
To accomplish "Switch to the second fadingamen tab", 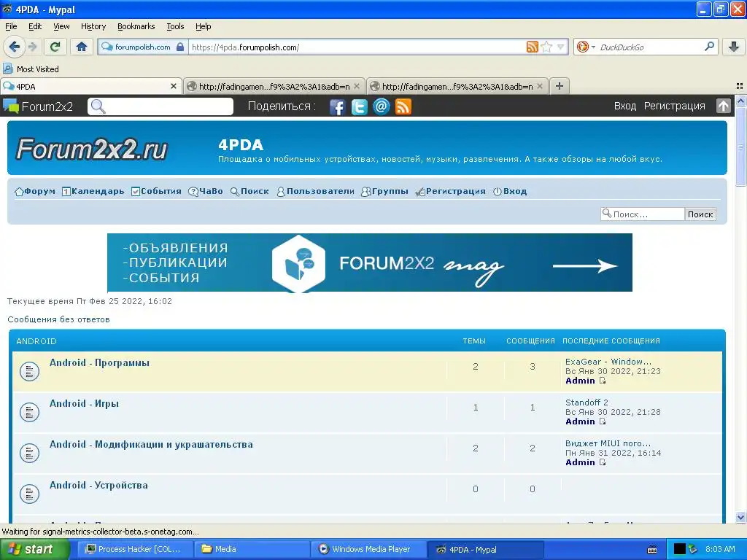I will click(274, 86).
